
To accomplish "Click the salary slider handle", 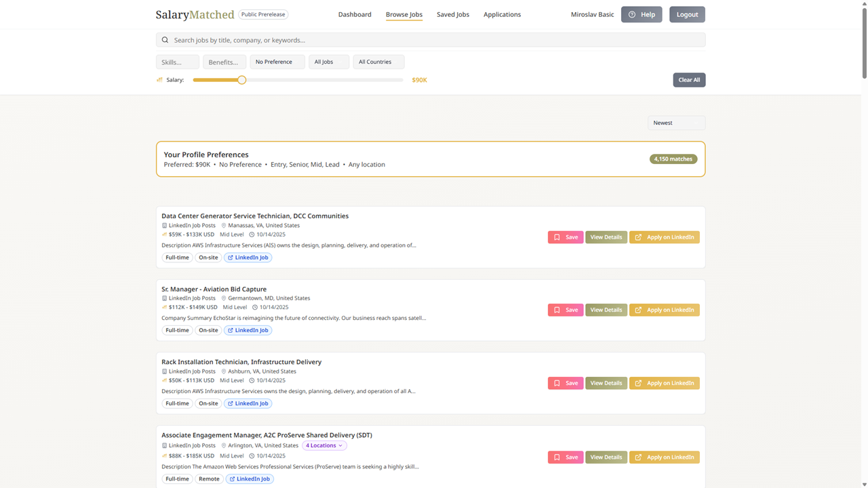I will [242, 79].
